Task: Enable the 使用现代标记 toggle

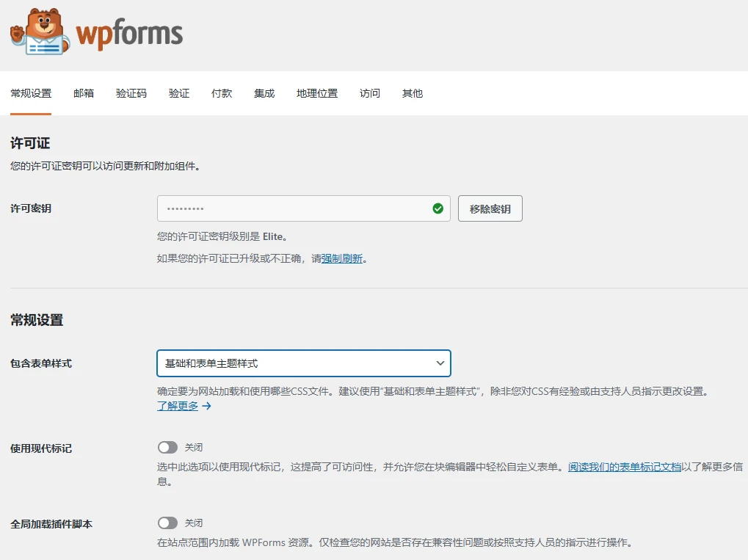Action: click(167, 447)
